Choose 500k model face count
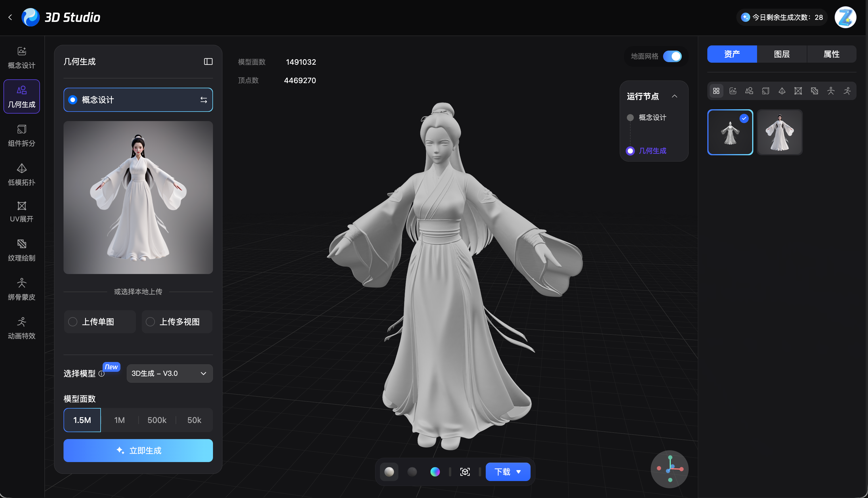Screen dimensions: 868x498 157,420
